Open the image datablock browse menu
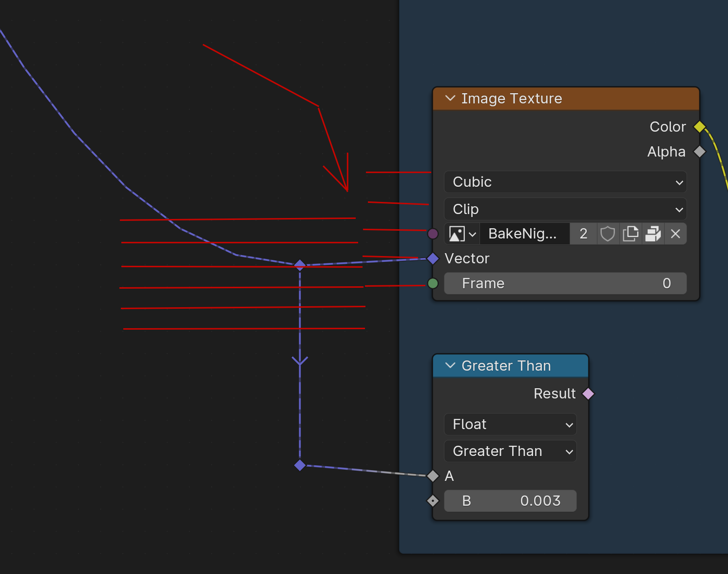The image size is (728, 574). coord(462,234)
